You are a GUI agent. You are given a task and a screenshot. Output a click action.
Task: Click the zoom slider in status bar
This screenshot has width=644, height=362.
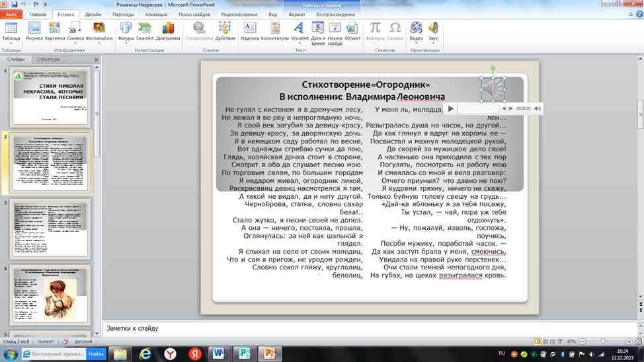click(x=603, y=342)
